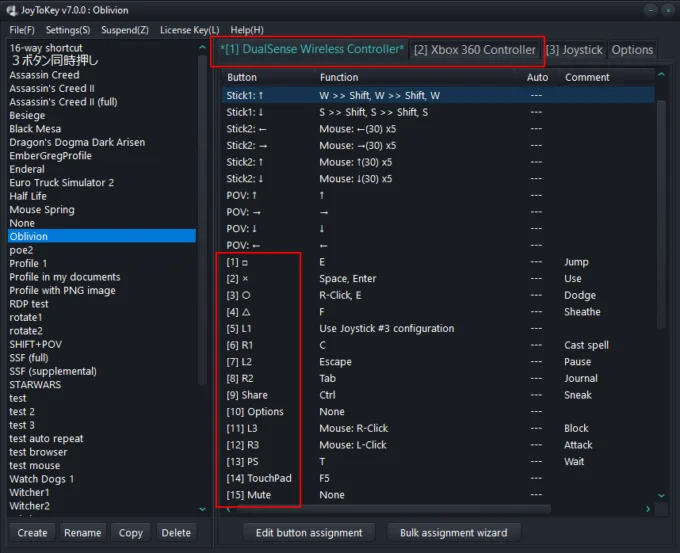Delete the selected profile
680x553 pixels.
(x=176, y=533)
